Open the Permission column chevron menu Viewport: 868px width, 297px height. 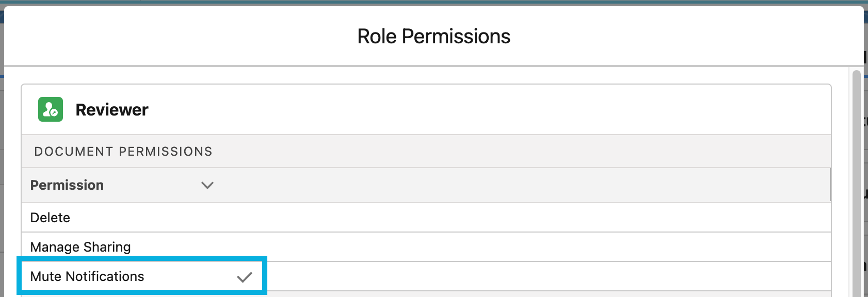click(x=207, y=185)
